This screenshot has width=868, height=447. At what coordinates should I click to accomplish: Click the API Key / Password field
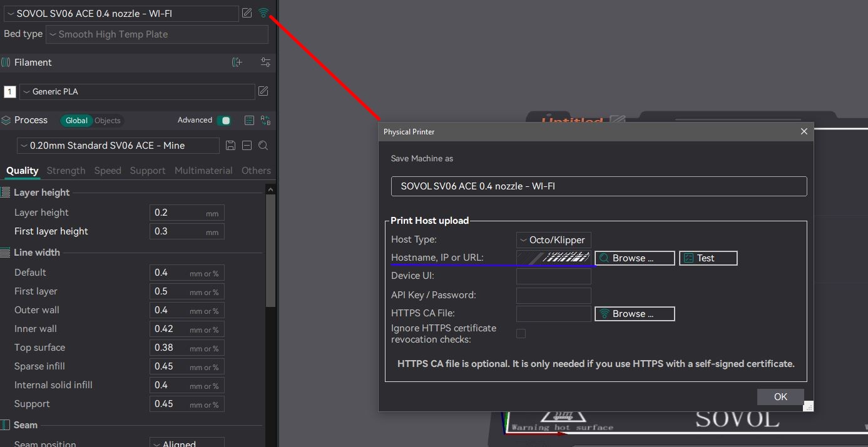(x=553, y=295)
